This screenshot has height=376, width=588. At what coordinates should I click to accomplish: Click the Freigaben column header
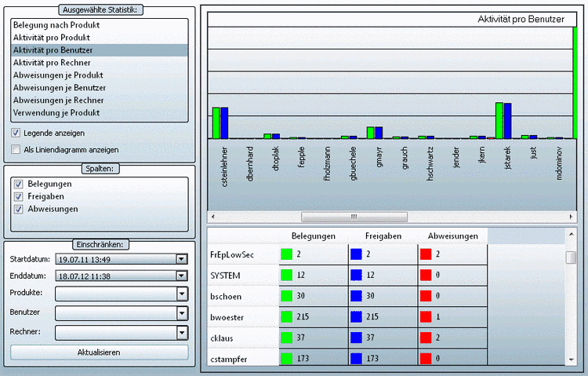[x=383, y=236]
